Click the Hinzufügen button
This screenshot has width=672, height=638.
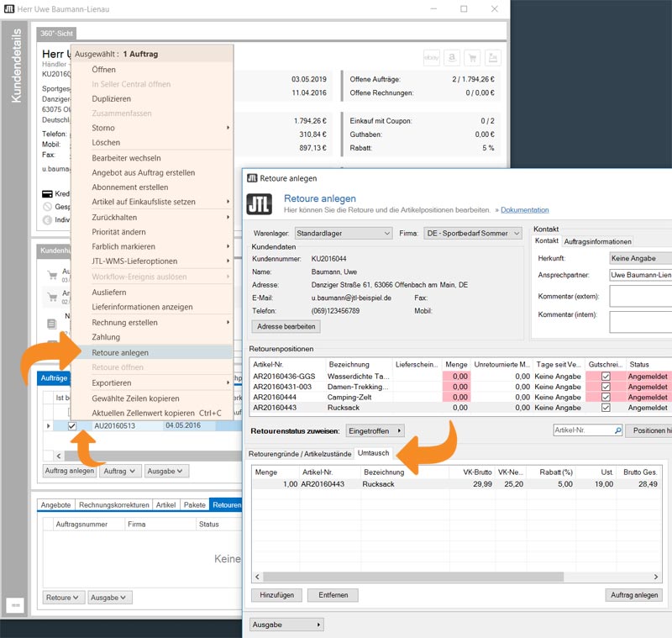276,595
